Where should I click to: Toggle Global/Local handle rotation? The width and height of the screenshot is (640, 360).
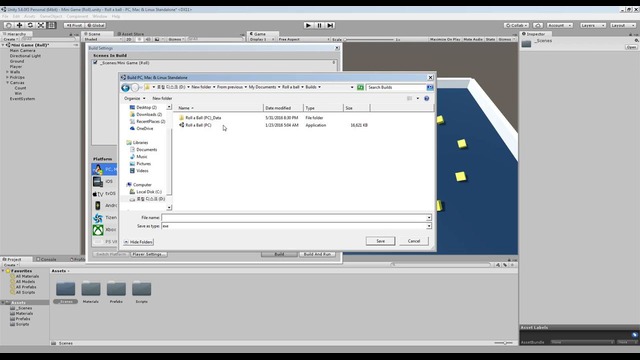(x=96, y=25)
